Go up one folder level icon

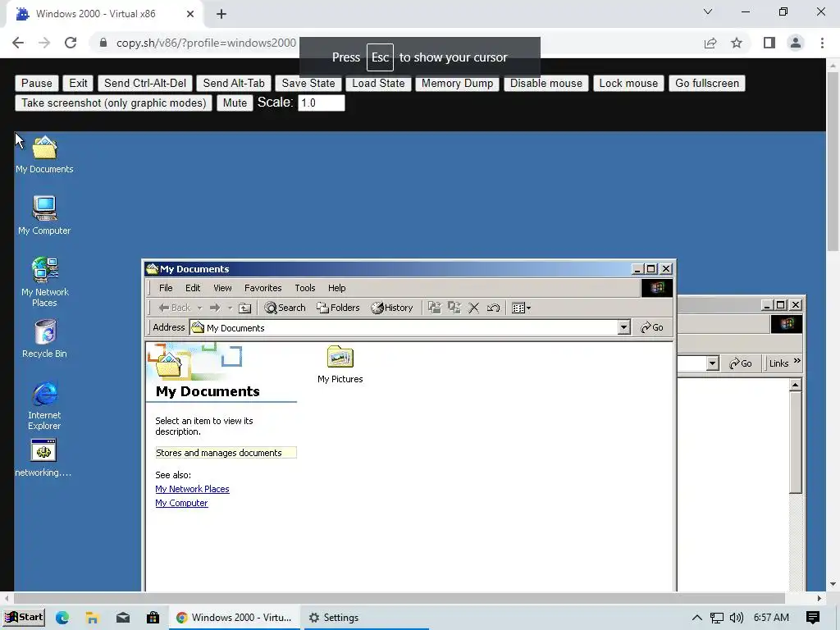pyautogui.click(x=244, y=308)
